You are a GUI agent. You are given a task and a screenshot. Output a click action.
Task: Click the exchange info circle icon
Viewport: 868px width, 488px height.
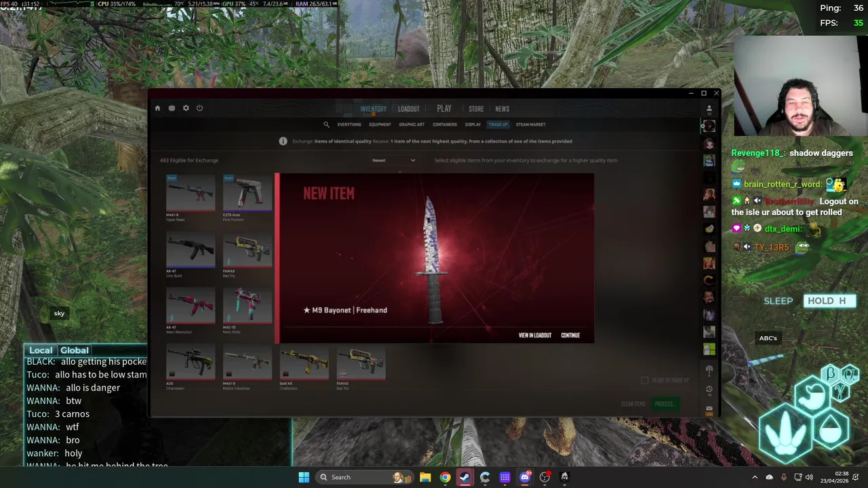283,141
